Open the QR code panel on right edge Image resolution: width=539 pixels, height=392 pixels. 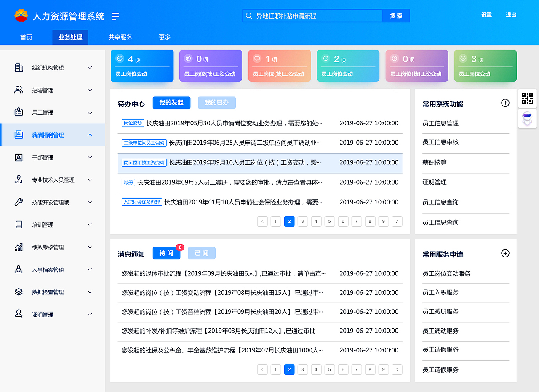point(527,98)
